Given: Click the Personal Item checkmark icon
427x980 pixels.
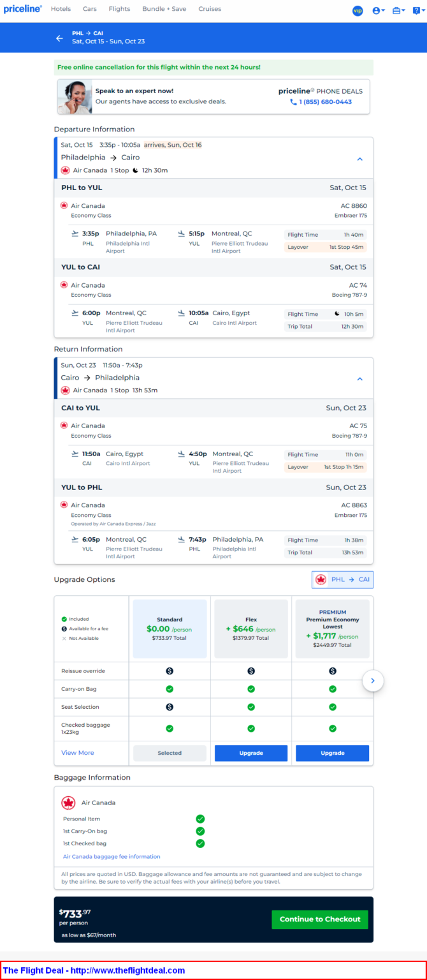Looking at the screenshot, I should click(200, 819).
